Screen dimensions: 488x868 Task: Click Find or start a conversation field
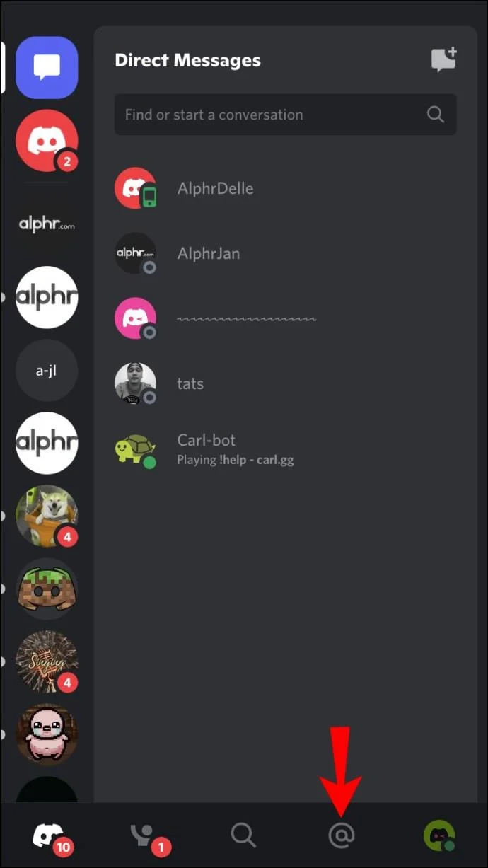(x=285, y=115)
